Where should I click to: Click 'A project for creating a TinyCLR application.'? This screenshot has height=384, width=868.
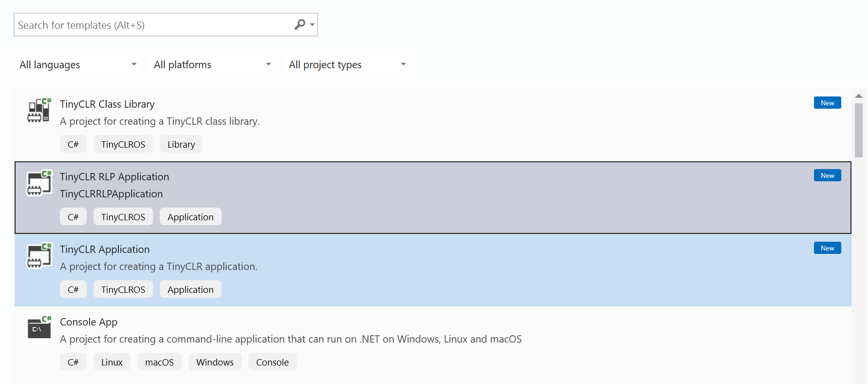pos(159,267)
